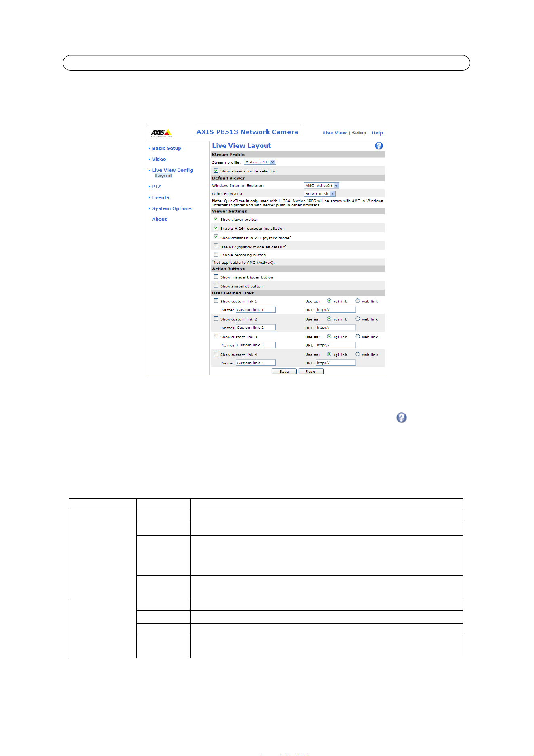
Task: Enable Show snapshot button
Action: (216, 286)
